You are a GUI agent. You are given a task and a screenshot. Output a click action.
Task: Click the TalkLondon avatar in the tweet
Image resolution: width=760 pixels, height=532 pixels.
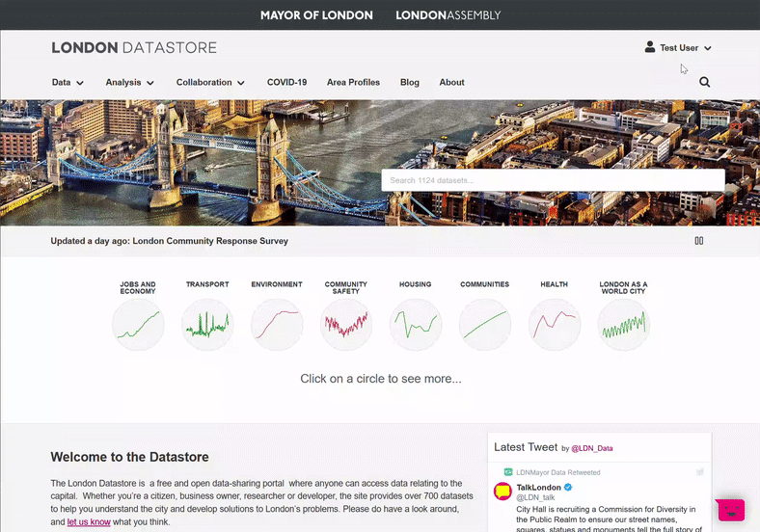tap(502, 492)
